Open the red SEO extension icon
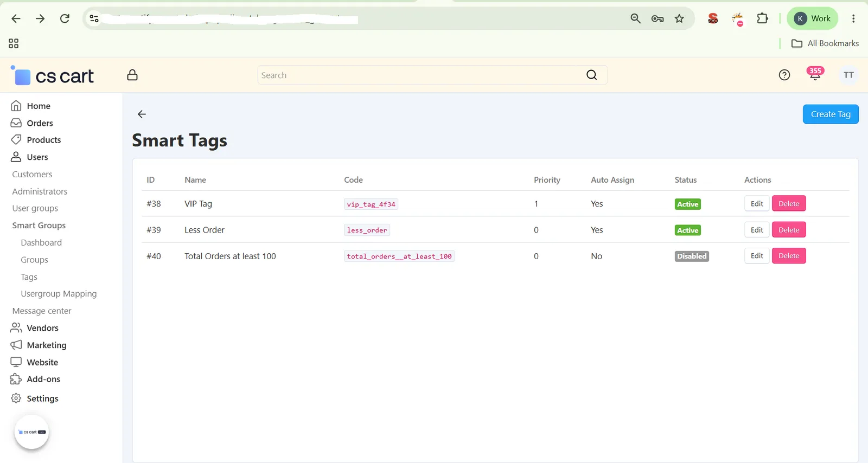 click(x=713, y=18)
